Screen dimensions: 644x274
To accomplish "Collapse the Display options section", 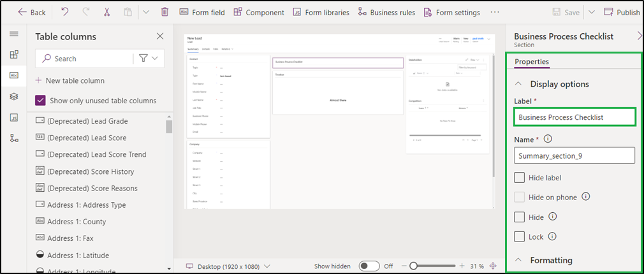I will [519, 84].
